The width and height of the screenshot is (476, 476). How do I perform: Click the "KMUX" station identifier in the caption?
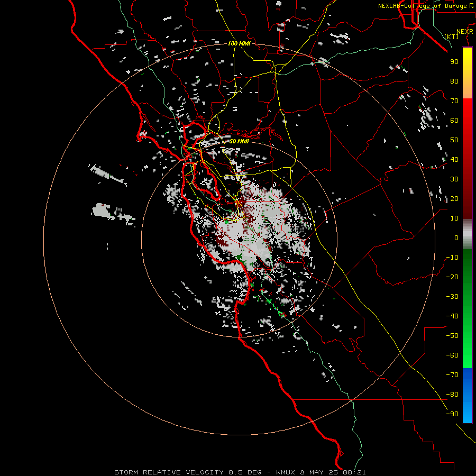point(286,472)
